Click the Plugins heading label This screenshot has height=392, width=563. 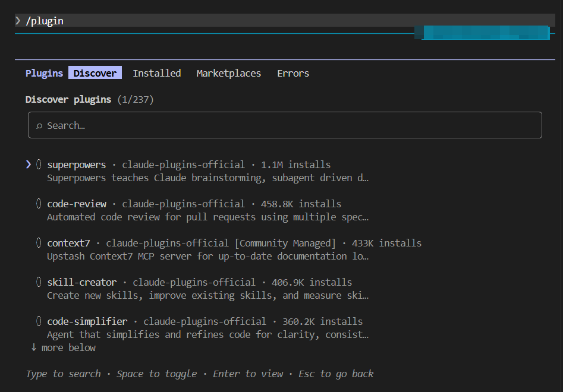(x=44, y=73)
